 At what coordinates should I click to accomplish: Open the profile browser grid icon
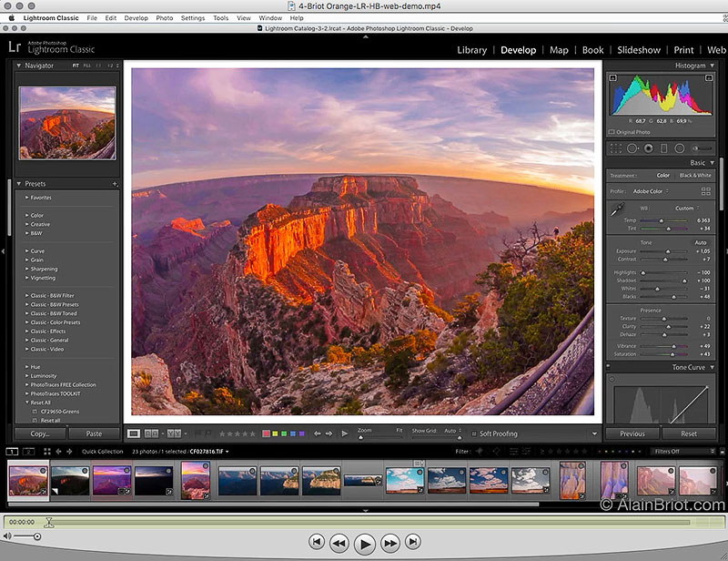pyautogui.click(x=706, y=191)
